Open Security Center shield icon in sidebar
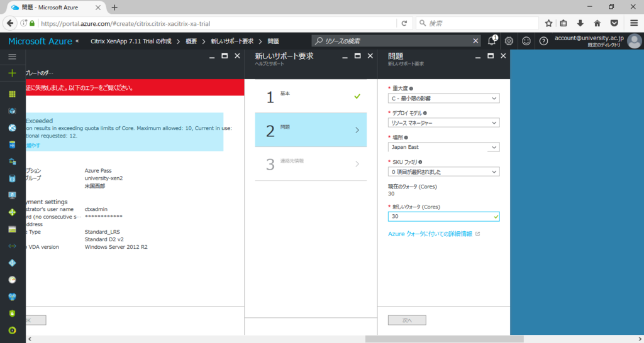This screenshot has height=343, width=644. tap(13, 313)
